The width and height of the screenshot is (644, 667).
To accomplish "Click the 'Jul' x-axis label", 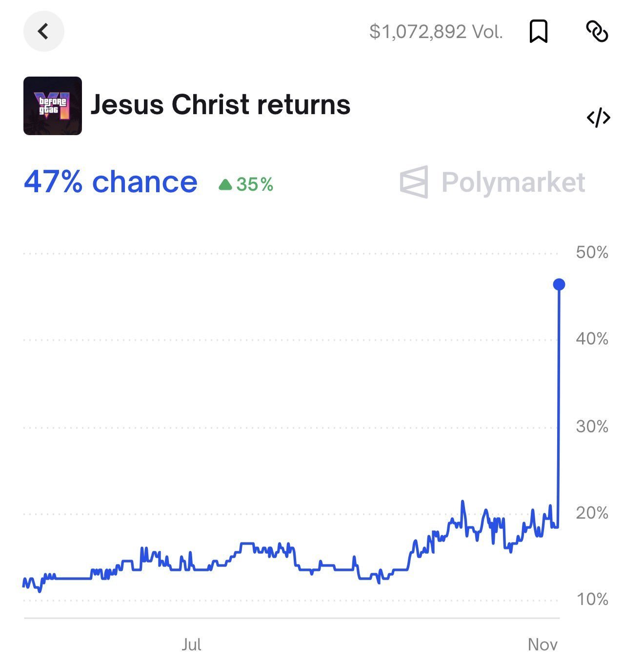I will click(191, 645).
